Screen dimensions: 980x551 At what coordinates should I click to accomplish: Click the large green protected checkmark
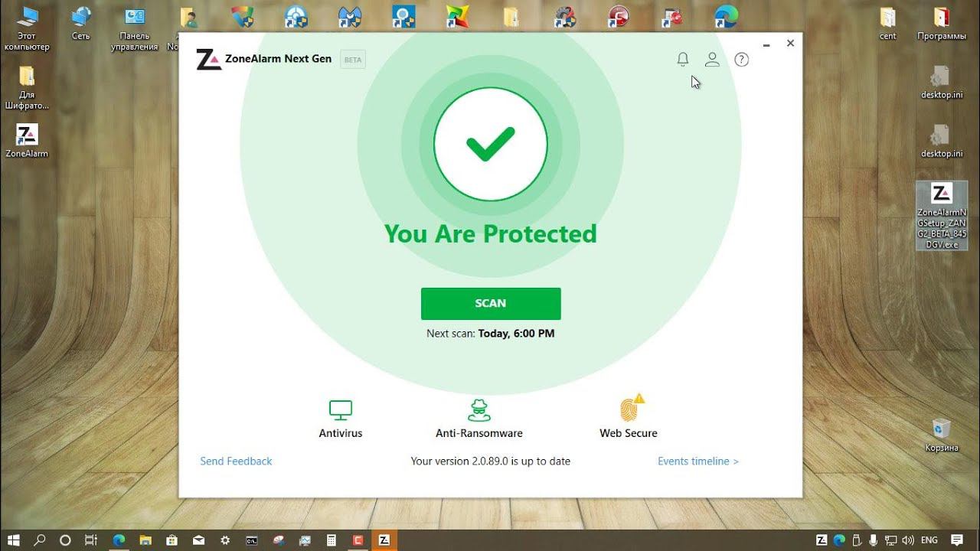491,144
